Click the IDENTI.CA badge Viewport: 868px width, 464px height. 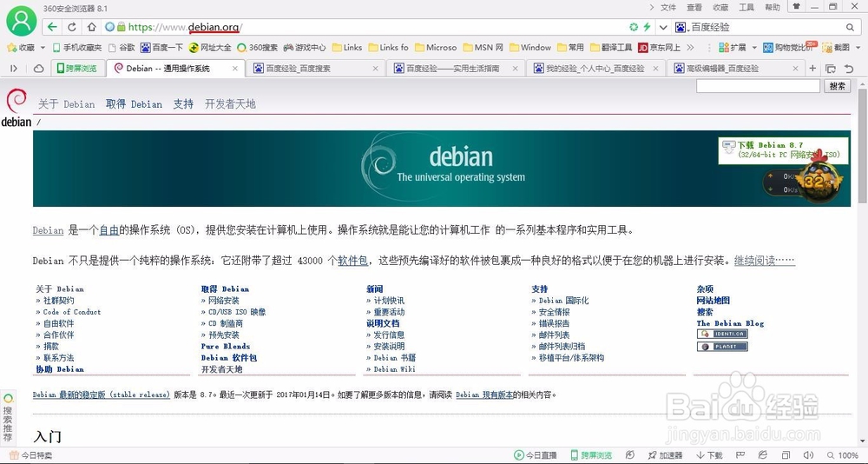pos(722,334)
